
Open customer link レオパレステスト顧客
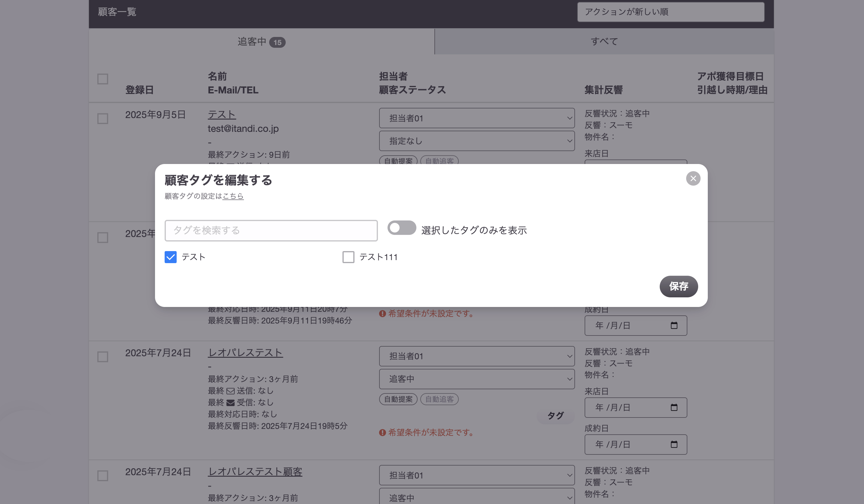point(255,472)
